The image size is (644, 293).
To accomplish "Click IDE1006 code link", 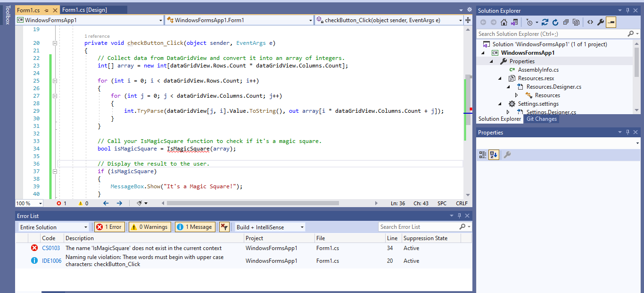I will (52, 261).
